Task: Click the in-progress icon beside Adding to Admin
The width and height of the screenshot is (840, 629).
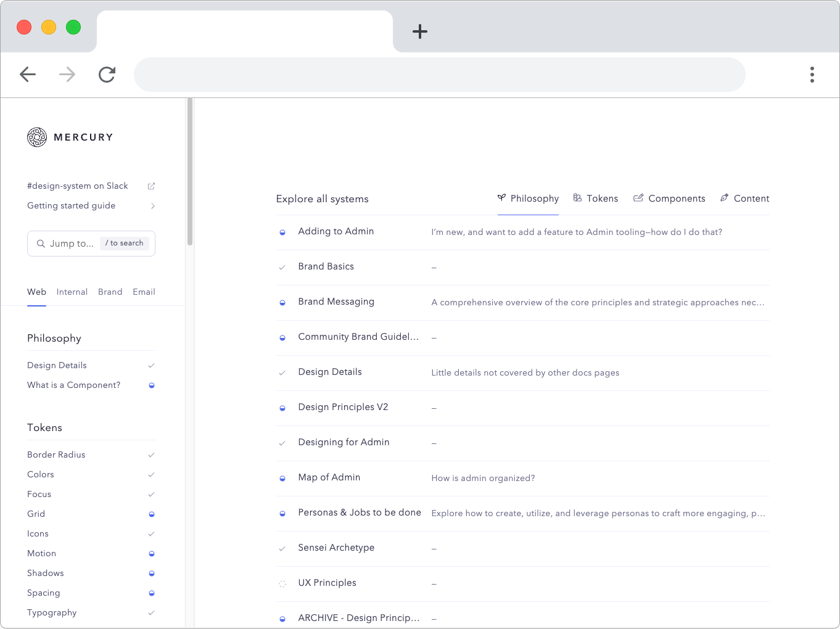Action: coord(282,232)
